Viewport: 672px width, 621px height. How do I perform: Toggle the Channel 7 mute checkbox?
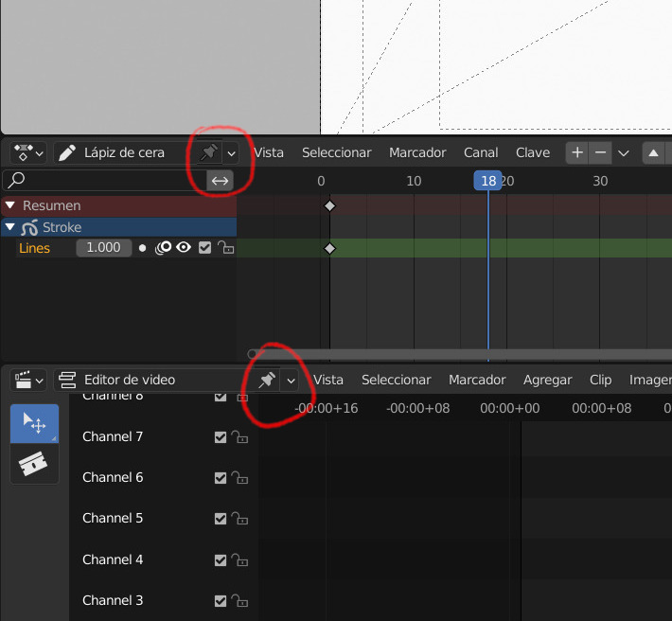pos(221,437)
